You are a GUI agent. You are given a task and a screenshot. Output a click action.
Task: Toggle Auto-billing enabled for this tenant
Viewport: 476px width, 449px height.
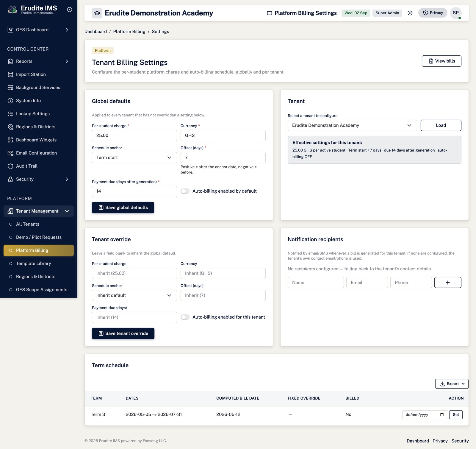[185, 317]
